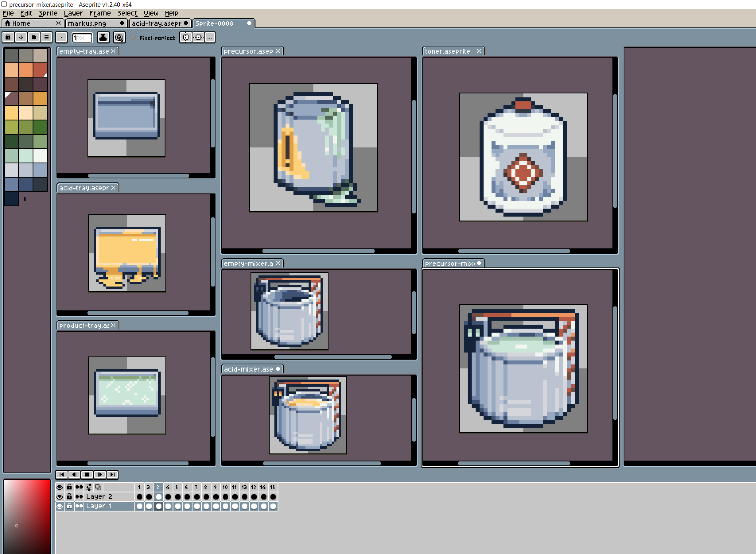Stop animation playback
This screenshot has height=554, width=756.
point(87,475)
